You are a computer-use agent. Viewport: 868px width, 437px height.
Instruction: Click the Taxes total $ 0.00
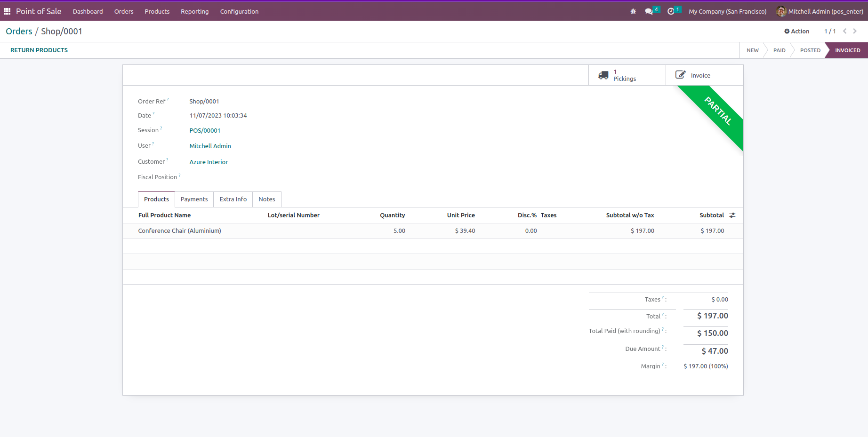[720, 300]
